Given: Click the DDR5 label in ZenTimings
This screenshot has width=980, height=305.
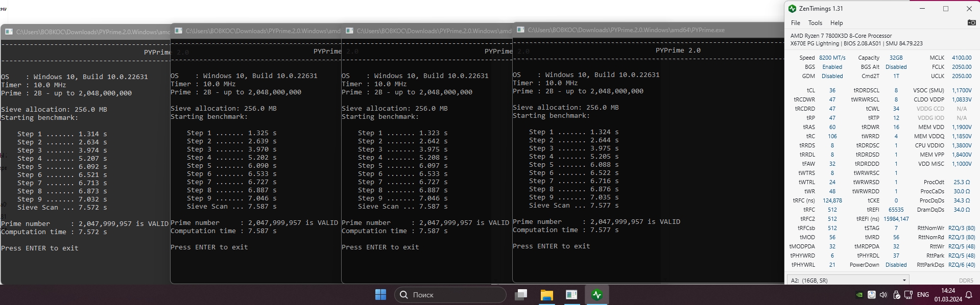Looking at the screenshot, I should [966, 281].
